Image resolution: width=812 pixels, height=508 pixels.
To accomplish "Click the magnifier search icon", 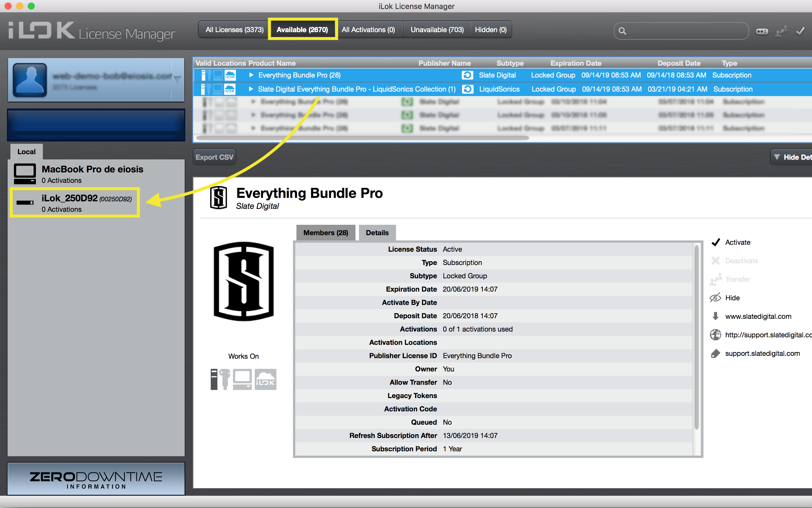I will pos(622,31).
